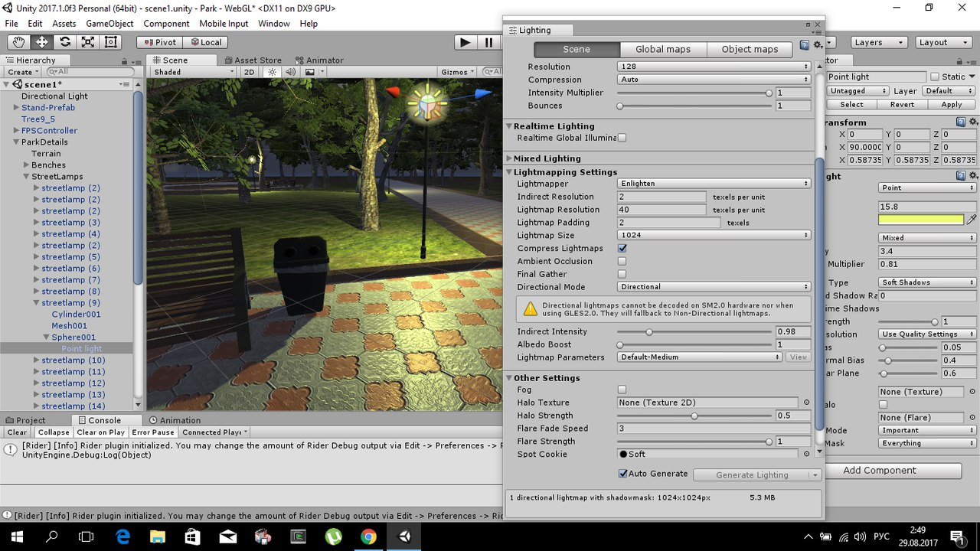Screen dimensions: 980x551
Task: Select the Rect transform tool
Action: [x=111, y=42]
